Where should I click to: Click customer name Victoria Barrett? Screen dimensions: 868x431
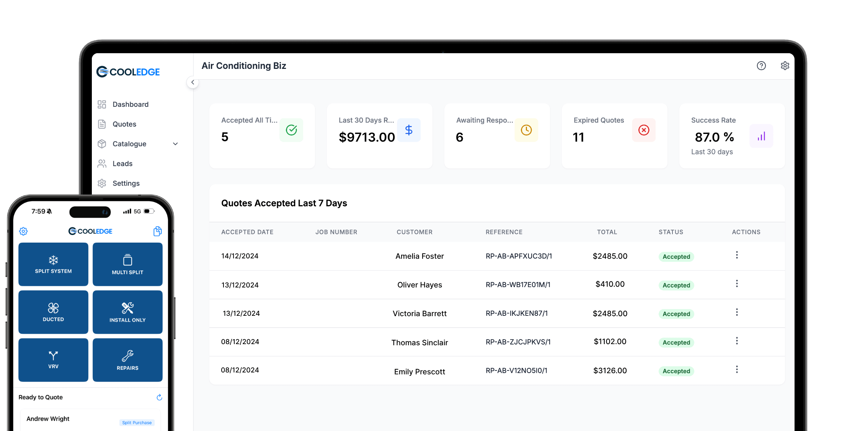coord(419,313)
